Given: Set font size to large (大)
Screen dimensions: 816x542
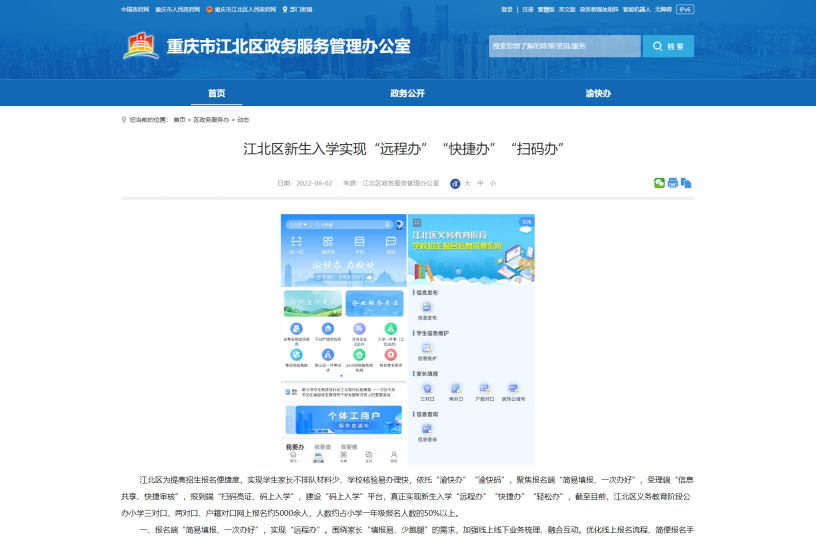Looking at the screenshot, I should [467, 184].
